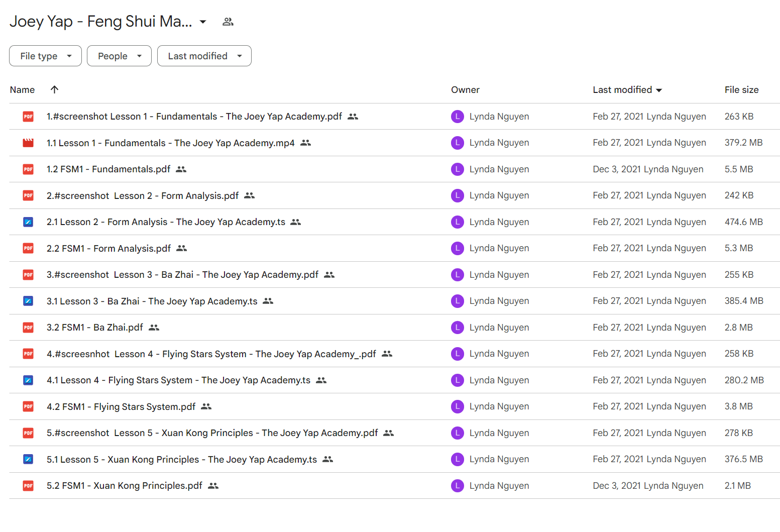Image resolution: width=780 pixels, height=532 pixels.
Task: Click blue file icon of 3.1 Lesson 3
Action: (28, 301)
